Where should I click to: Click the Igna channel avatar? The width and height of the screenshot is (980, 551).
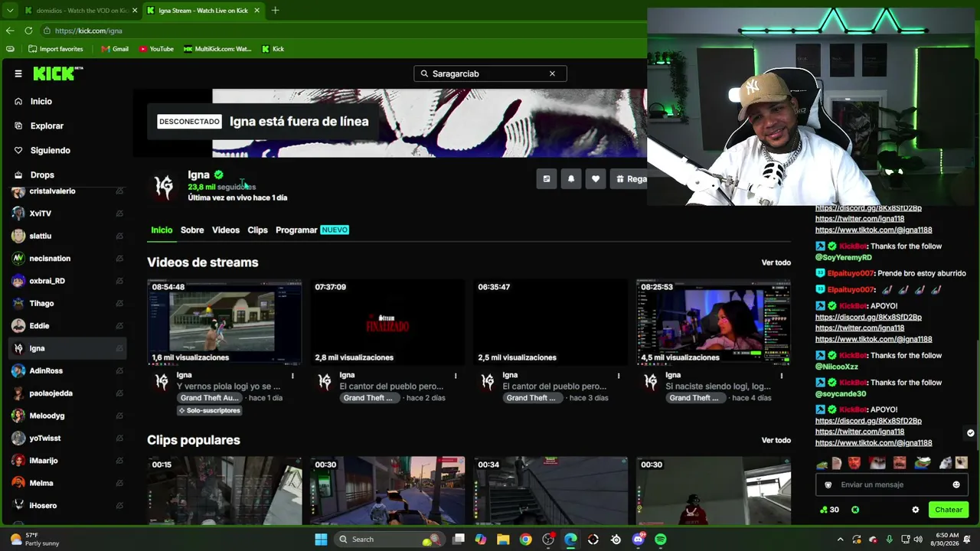coord(163,186)
